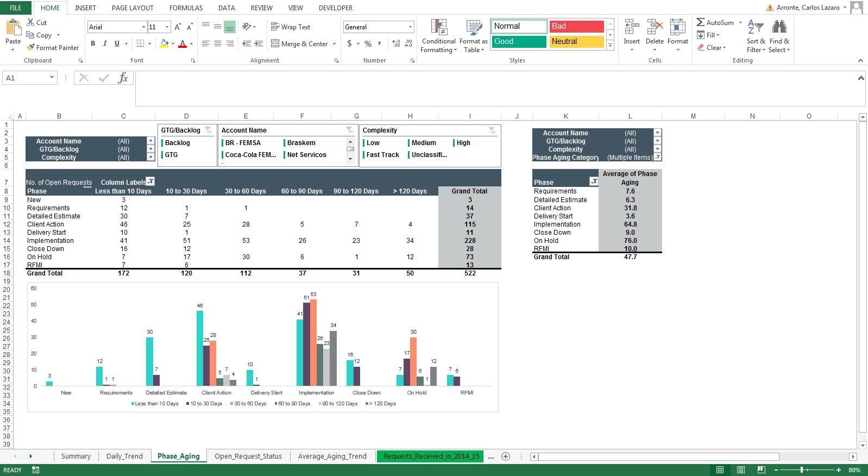Click the Page Layout view icon in status bar
The height and width of the screenshot is (476, 868).
(740, 470)
